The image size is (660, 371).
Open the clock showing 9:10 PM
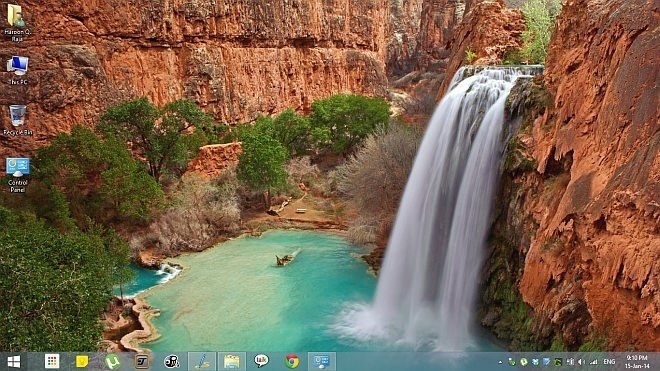pos(636,362)
